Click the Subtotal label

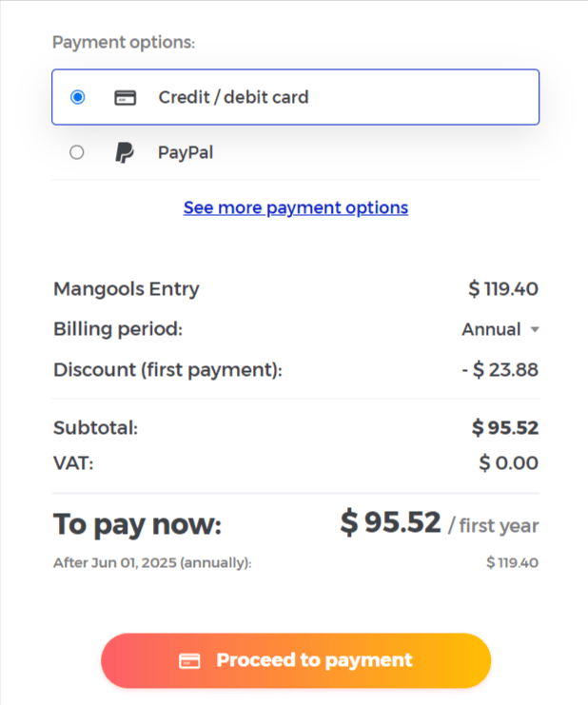click(95, 428)
